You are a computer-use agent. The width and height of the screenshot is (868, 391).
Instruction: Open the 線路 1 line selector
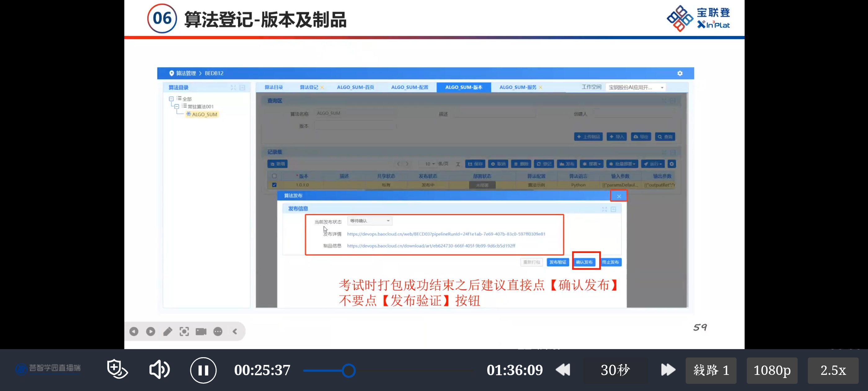[x=711, y=370]
